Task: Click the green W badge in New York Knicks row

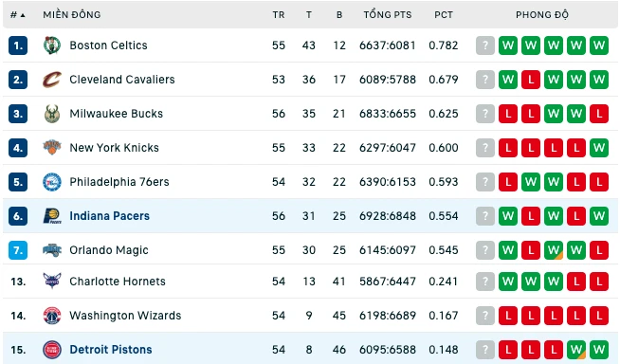Action: [599, 148]
